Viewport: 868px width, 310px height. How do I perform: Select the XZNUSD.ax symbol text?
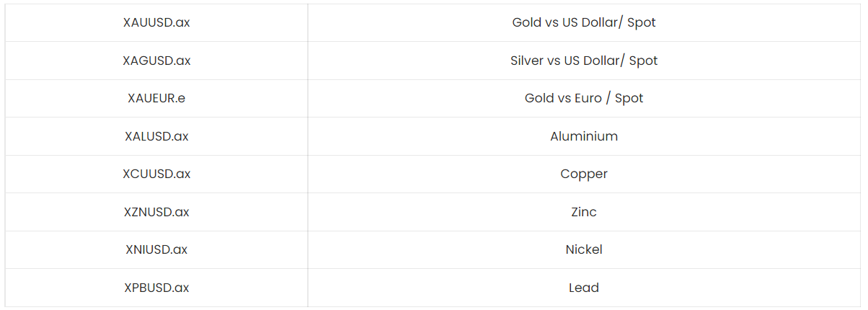click(x=156, y=212)
